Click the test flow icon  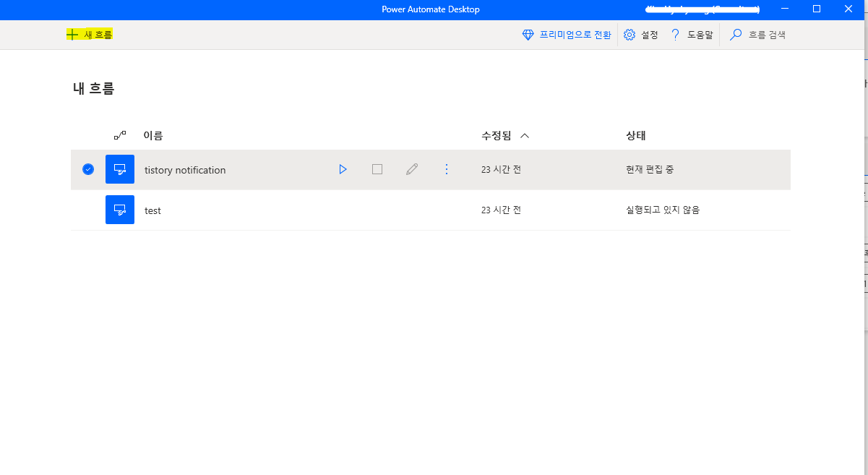click(x=120, y=210)
